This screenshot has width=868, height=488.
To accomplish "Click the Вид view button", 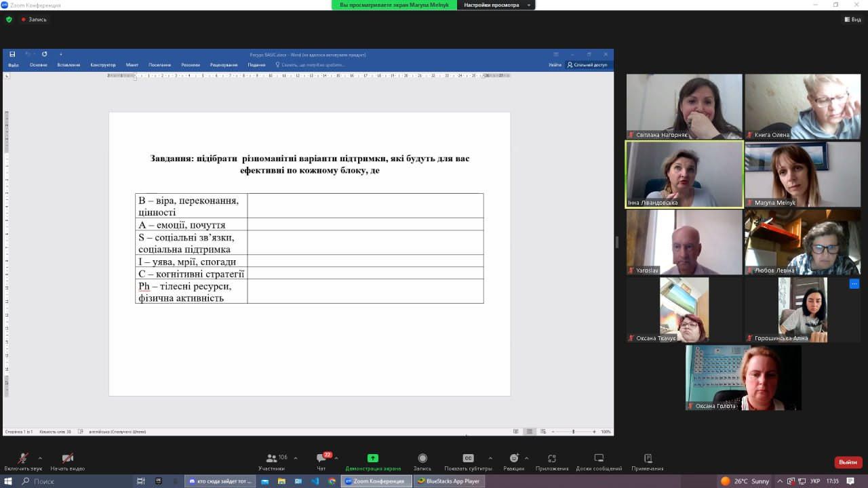I will 852,20.
